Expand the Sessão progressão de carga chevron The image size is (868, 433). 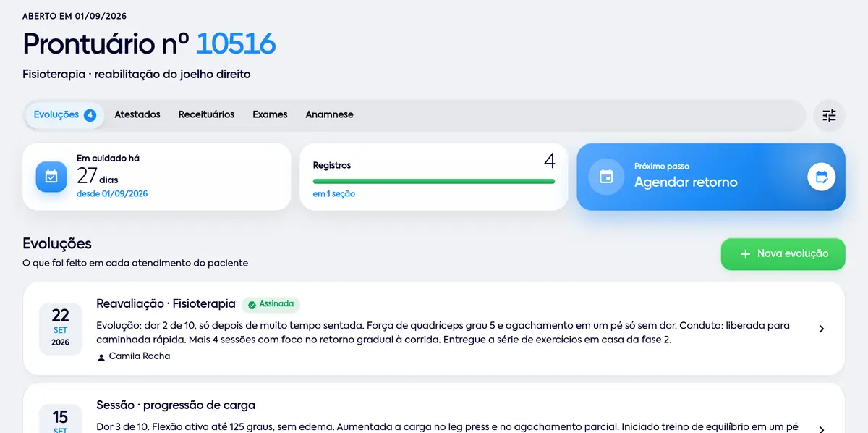pyautogui.click(x=821, y=429)
